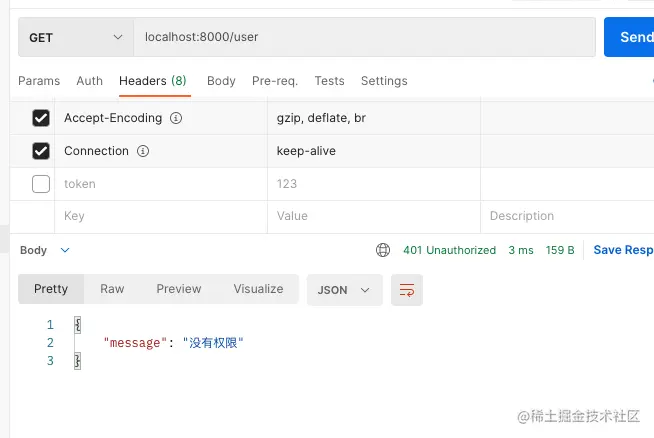Click the network globe icon
This screenshot has width=654, height=438.
click(x=383, y=250)
